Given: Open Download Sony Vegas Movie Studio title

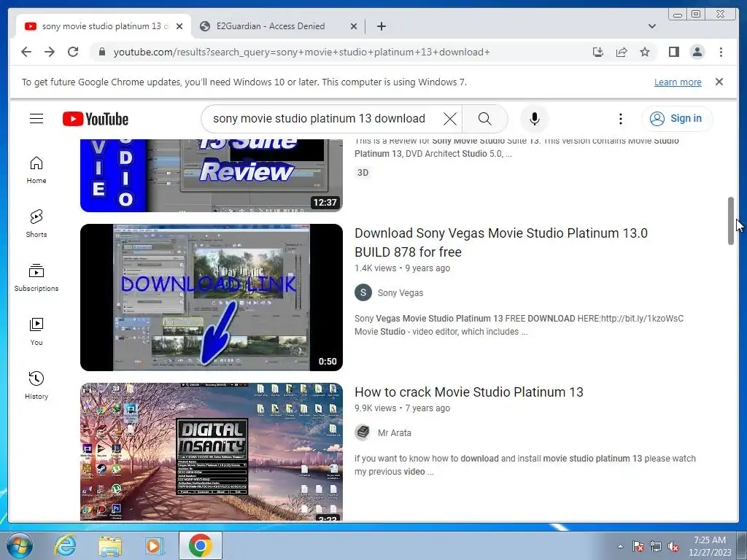Looking at the screenshot, I should [500, 242].
